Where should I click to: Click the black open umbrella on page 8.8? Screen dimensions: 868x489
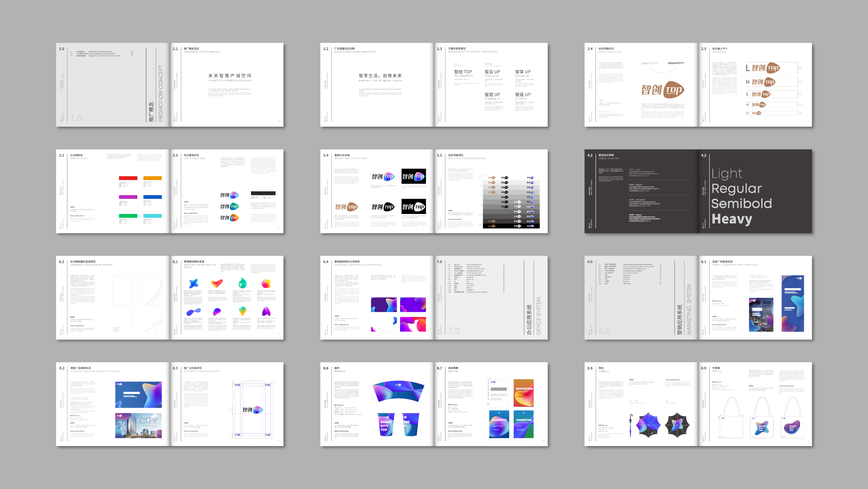677,425
